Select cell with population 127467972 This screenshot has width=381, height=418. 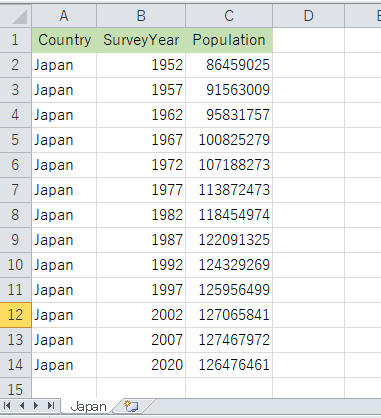229,340
